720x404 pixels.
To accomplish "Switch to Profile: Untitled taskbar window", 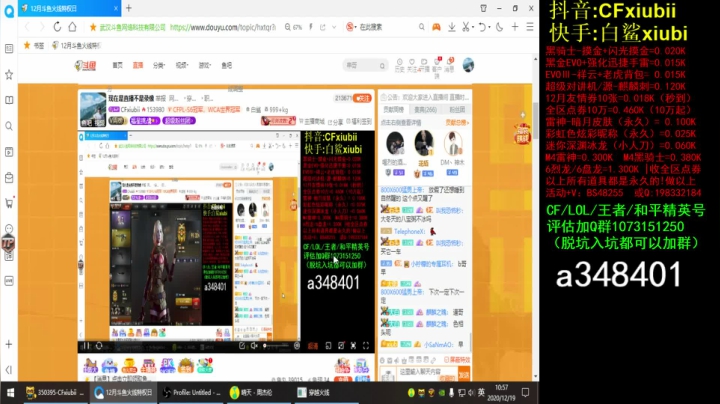I will point(192,393).
